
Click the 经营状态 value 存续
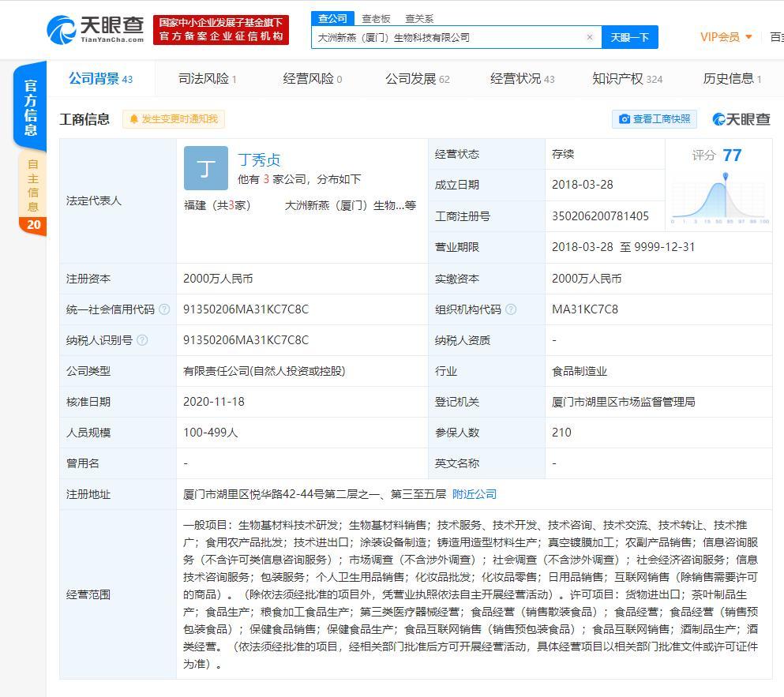pyautogui.click(x=562, y=154)
